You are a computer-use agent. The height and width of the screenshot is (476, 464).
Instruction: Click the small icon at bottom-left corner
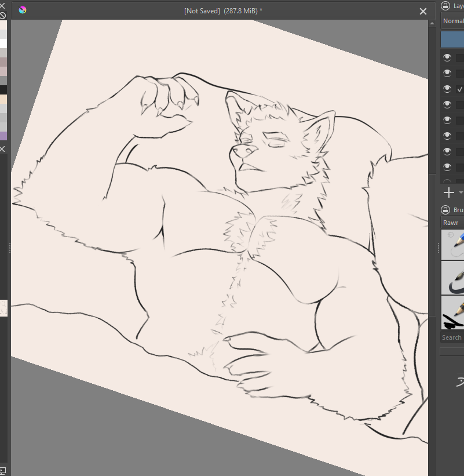2,471
